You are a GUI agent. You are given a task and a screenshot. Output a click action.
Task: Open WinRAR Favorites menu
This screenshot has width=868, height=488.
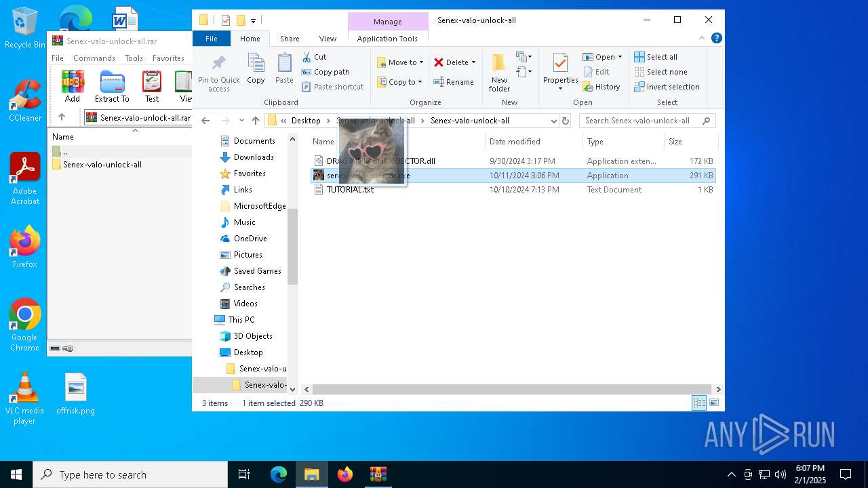pos(168,58)
